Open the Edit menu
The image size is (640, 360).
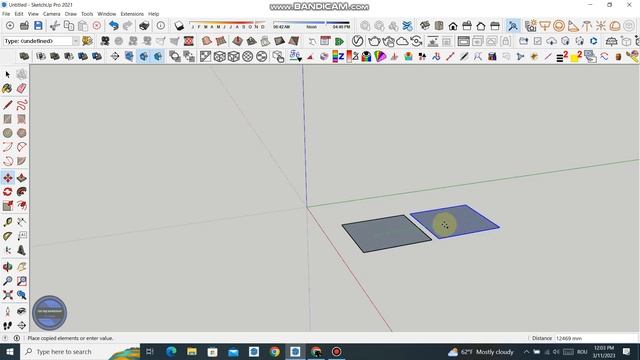[x=19, y=14]
